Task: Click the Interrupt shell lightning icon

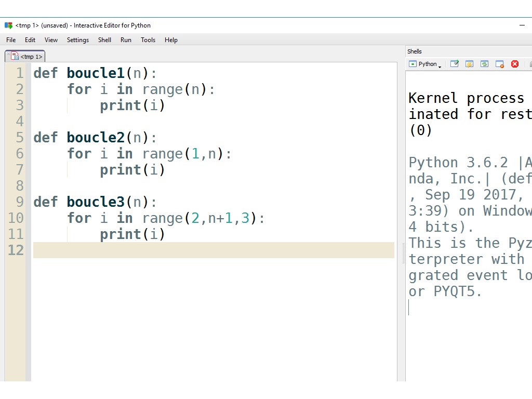Action: pyautogui.click(x=470, y=64)
